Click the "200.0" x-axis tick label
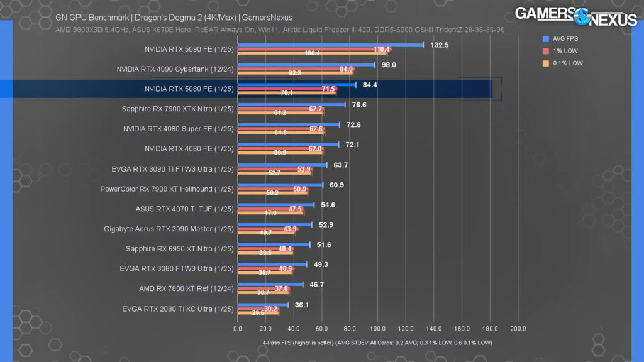Viewport: 644px width, 362px height. tap(518, 329)
